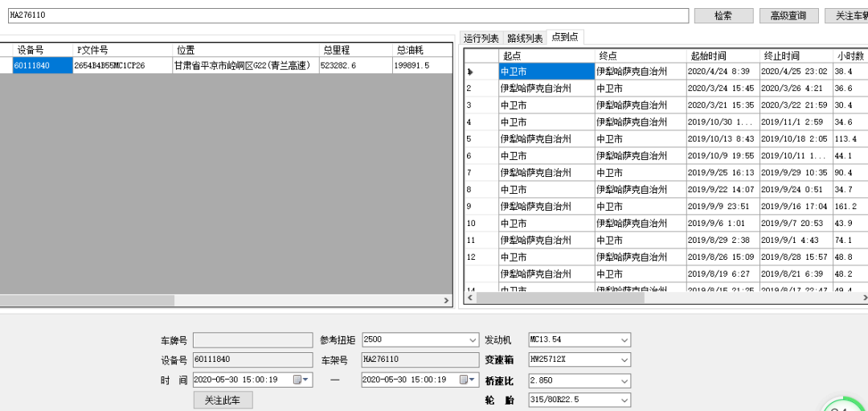
Task: Click start time 2019/9/22 14:07
Action: coord(723,190)
